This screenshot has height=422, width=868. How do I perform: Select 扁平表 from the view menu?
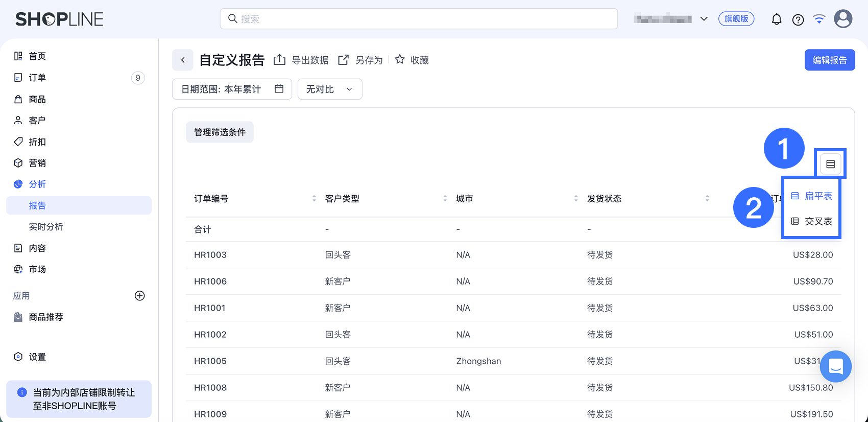[811, 196]
